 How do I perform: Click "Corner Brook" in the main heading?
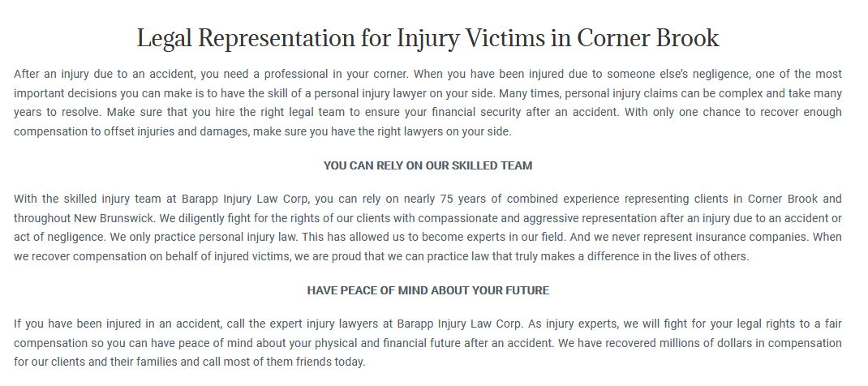[x=647, y=38]
